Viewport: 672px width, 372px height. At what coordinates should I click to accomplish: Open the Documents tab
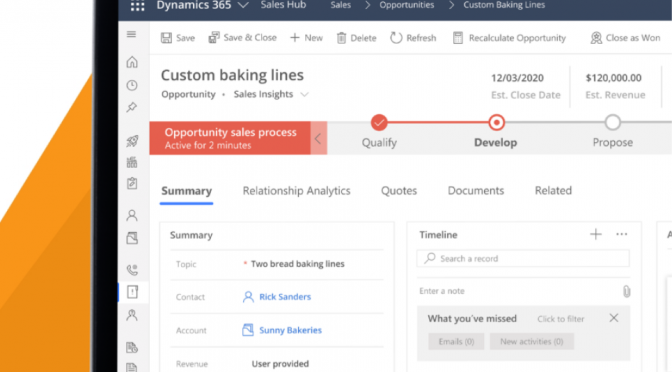pyautogui.click(x=476, y=191)
